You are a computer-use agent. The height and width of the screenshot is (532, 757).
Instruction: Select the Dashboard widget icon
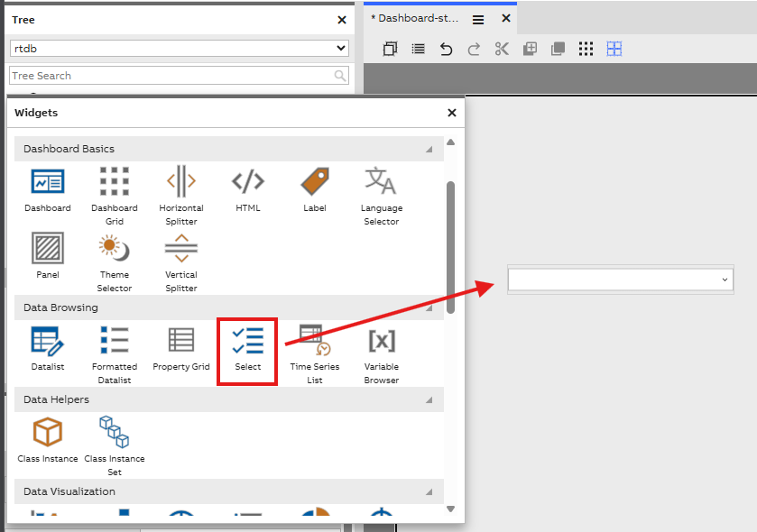pos(47,181)
